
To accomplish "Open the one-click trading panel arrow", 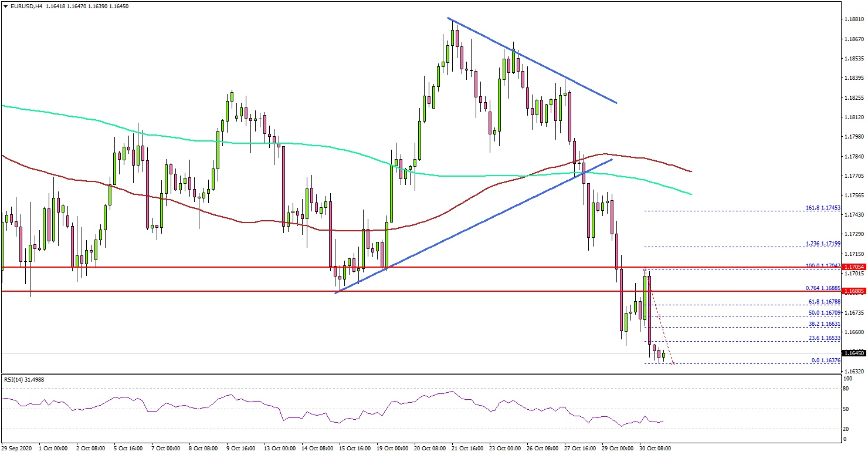I will [6, 6].
